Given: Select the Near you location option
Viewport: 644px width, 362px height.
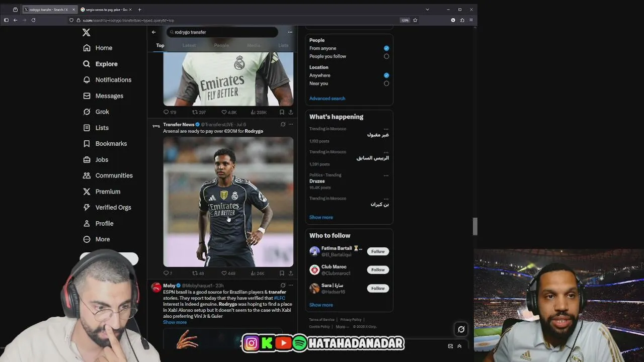Looking at the screenshot, I should [386, 83].
